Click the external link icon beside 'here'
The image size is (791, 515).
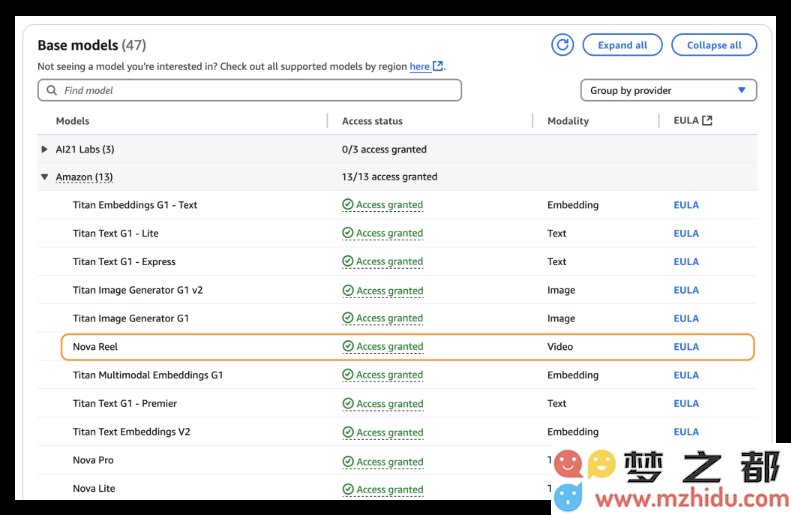pos(438,66)
